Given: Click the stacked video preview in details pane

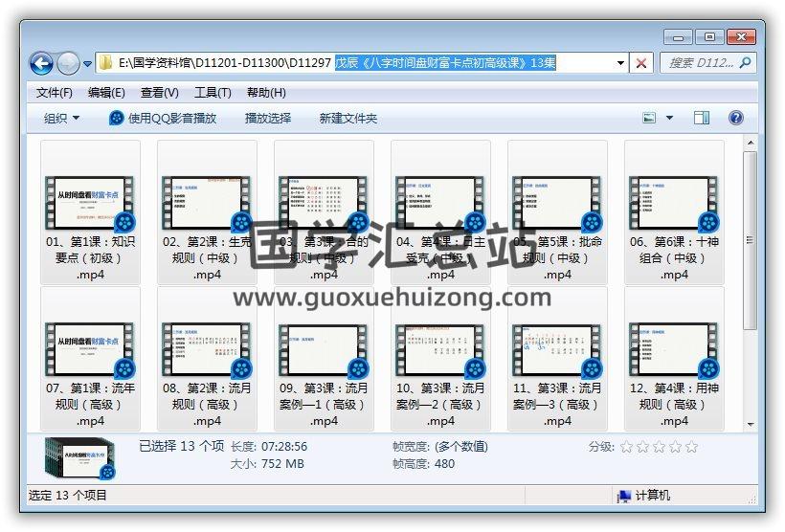Looking at the screenshot, I should tap(80, 457).
